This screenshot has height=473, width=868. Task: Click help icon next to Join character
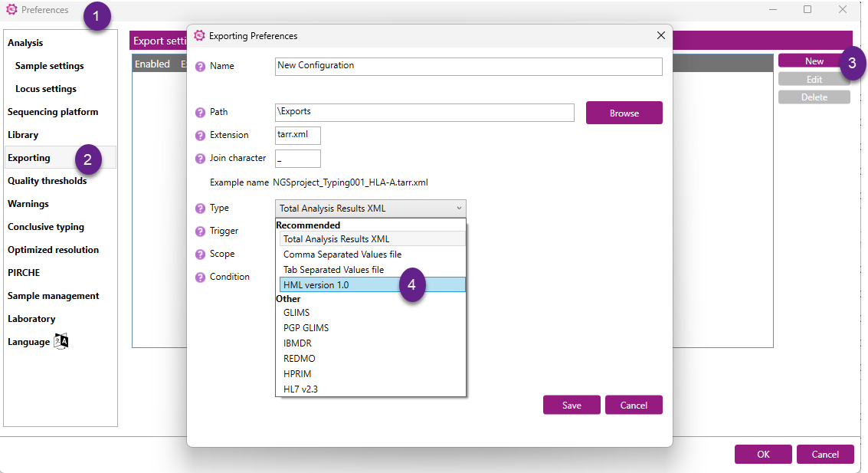(x=201, y=159)
